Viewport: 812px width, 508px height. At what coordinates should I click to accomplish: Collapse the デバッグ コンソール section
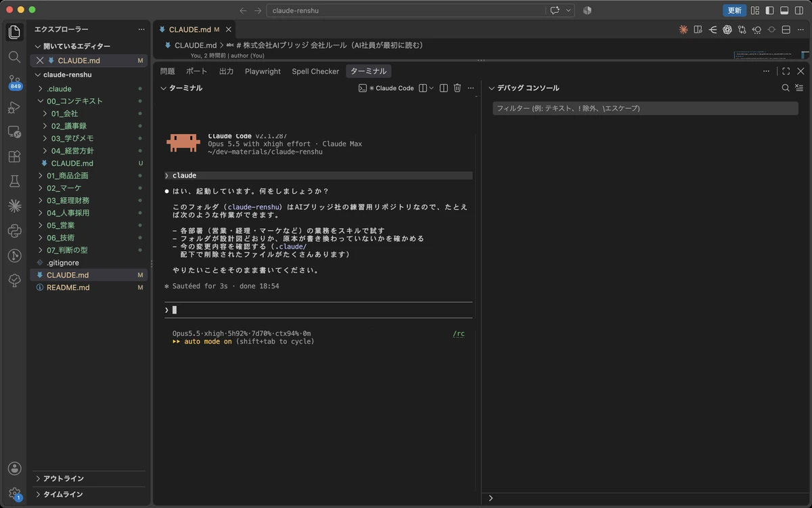pos(525,88)
